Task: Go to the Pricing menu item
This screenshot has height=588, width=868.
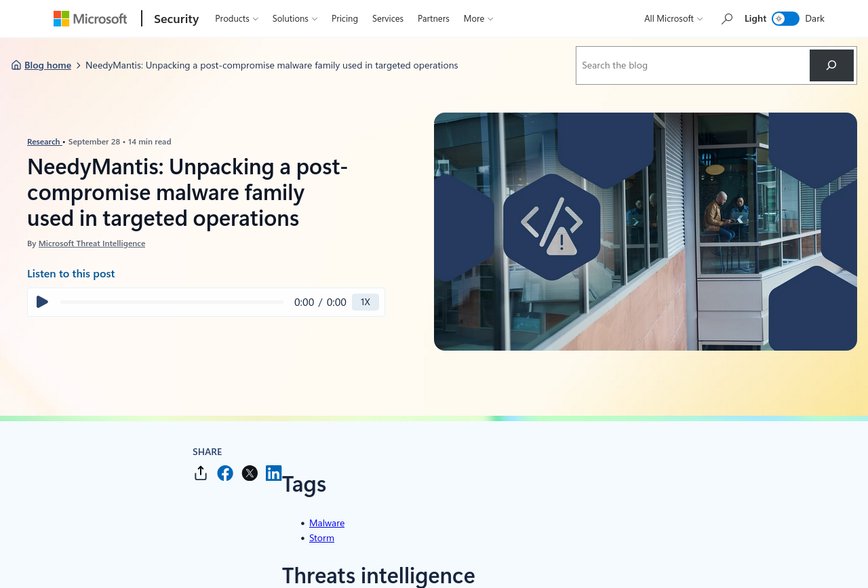Action: [x=344, y=18]
